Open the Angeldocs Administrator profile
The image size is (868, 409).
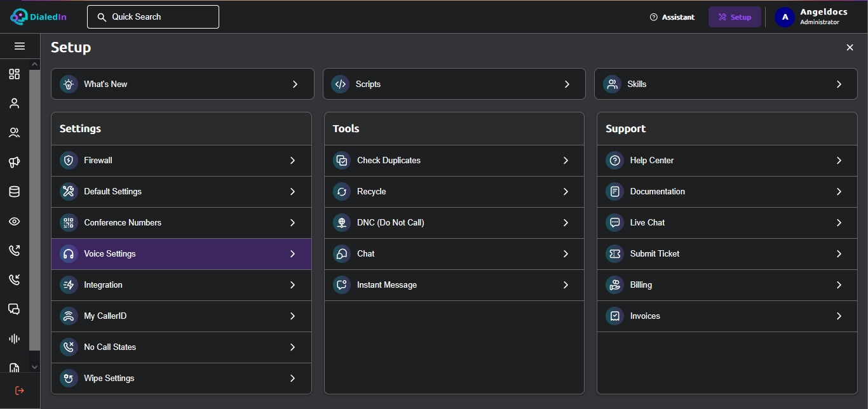click(812, 17)
